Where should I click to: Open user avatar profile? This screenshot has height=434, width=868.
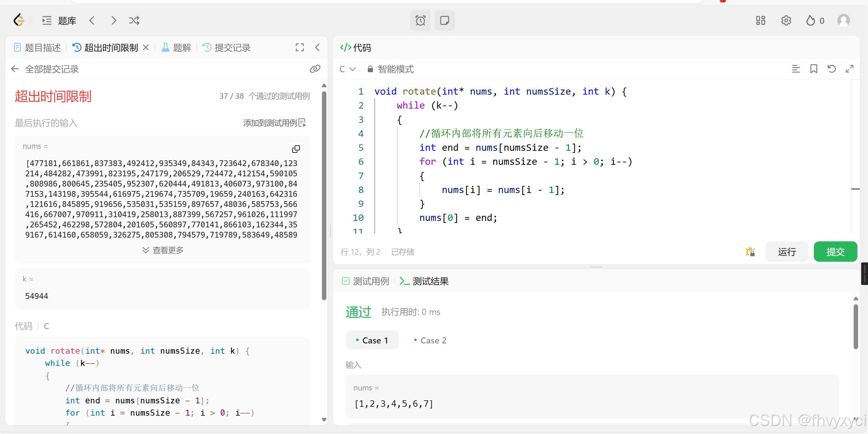click(x=843, y=21)
